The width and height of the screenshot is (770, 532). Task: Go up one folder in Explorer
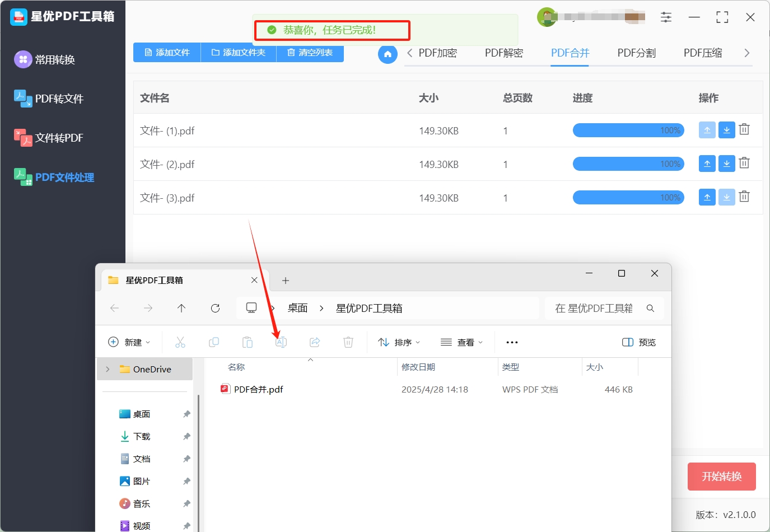(181, 308)
